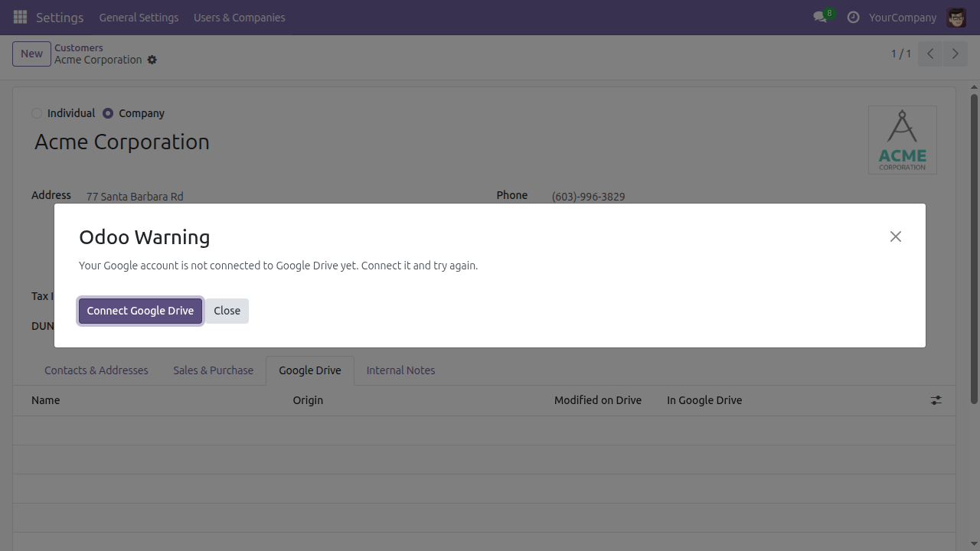
Task: Click the Connect Google Drive button
Action: 140,311
